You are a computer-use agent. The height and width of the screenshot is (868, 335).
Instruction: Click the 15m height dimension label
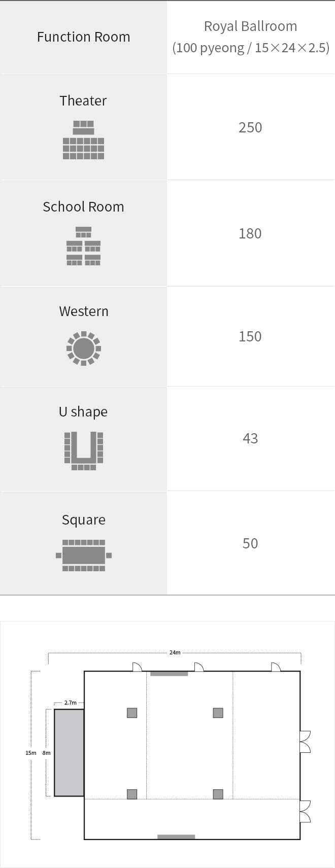31,753
